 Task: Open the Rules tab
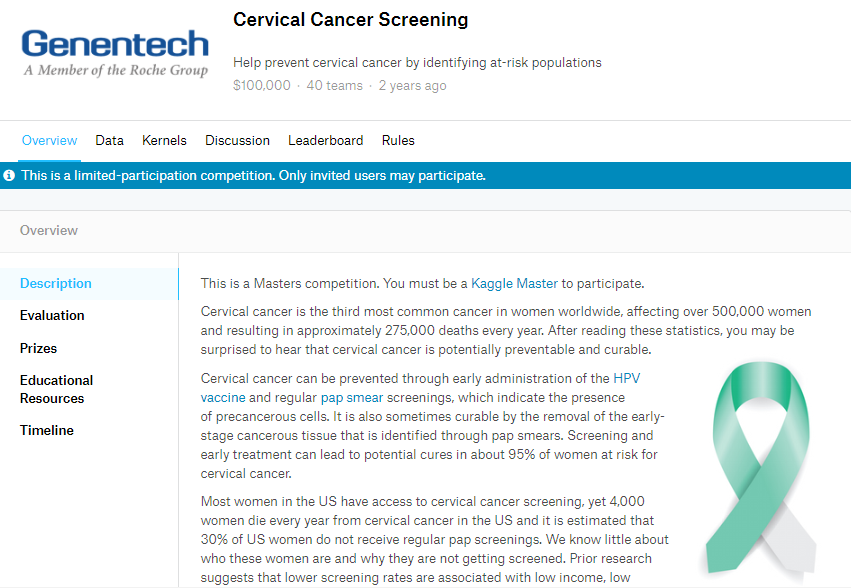(398, 141)
